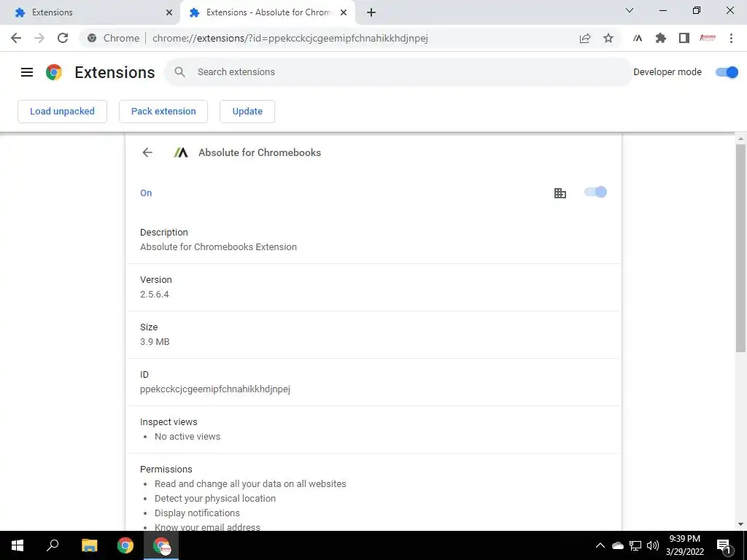The height and width of the screenshot is (560, 747).
Task: Click the version number 2.5.6.4
Action: click(155, 295)
